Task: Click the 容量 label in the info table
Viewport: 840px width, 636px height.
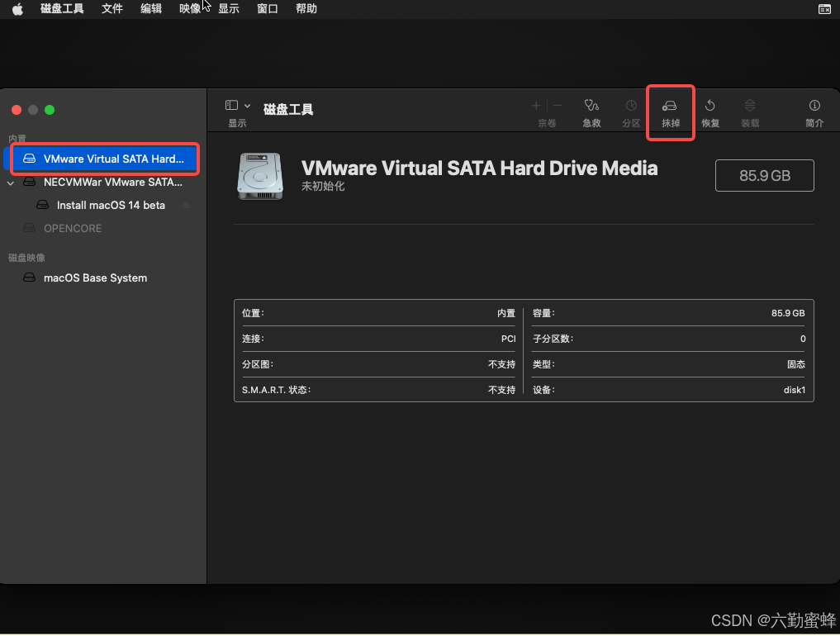Action: pos(543,313)
